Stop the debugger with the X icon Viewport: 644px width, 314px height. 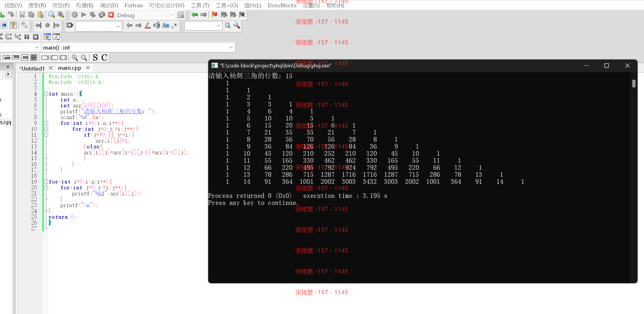36,37
